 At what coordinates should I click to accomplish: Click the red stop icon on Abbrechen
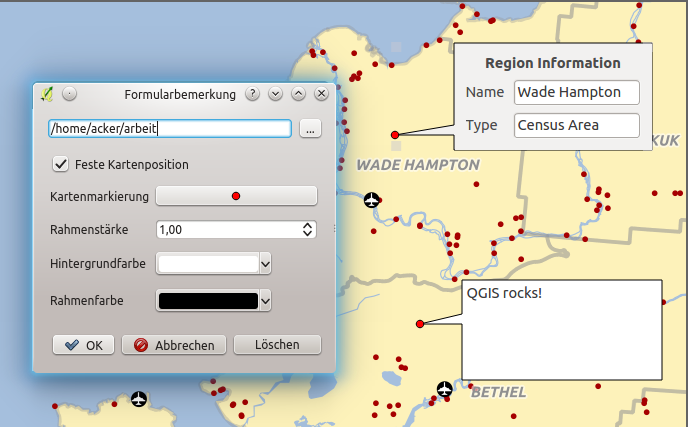coord(141,345)
